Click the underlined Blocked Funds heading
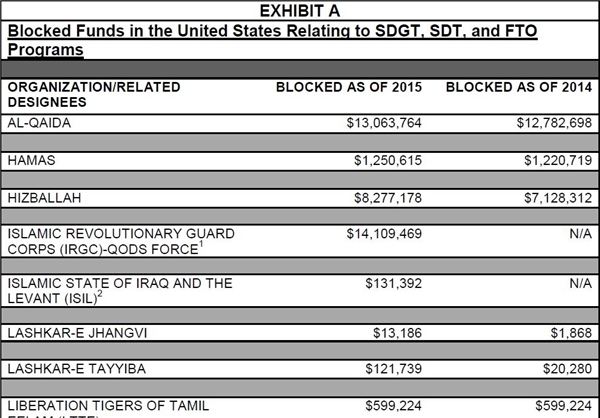 272,40
